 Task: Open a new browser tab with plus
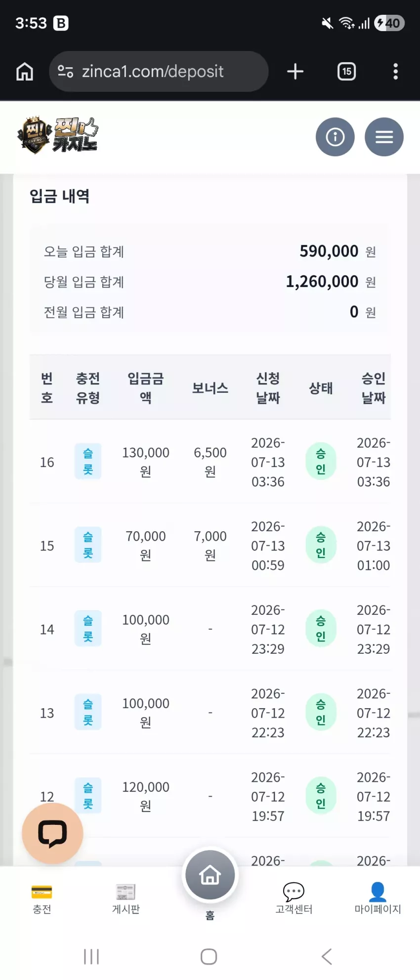click(x=295, y=72)
